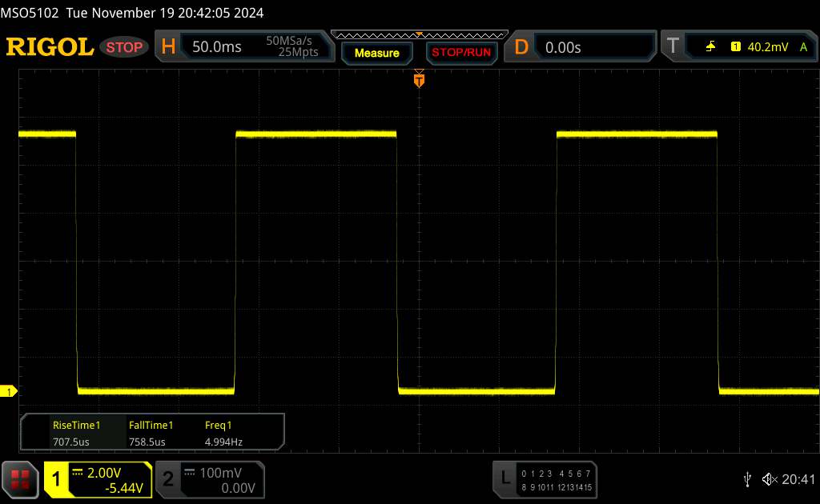Open sample rate and memory depth settings
820x504 pixels.
292,47
